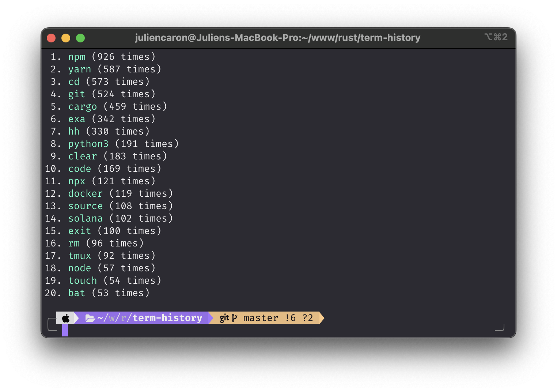557x392 pixels.
Task: Click the purple terminal cursor block
Action: 65,330
